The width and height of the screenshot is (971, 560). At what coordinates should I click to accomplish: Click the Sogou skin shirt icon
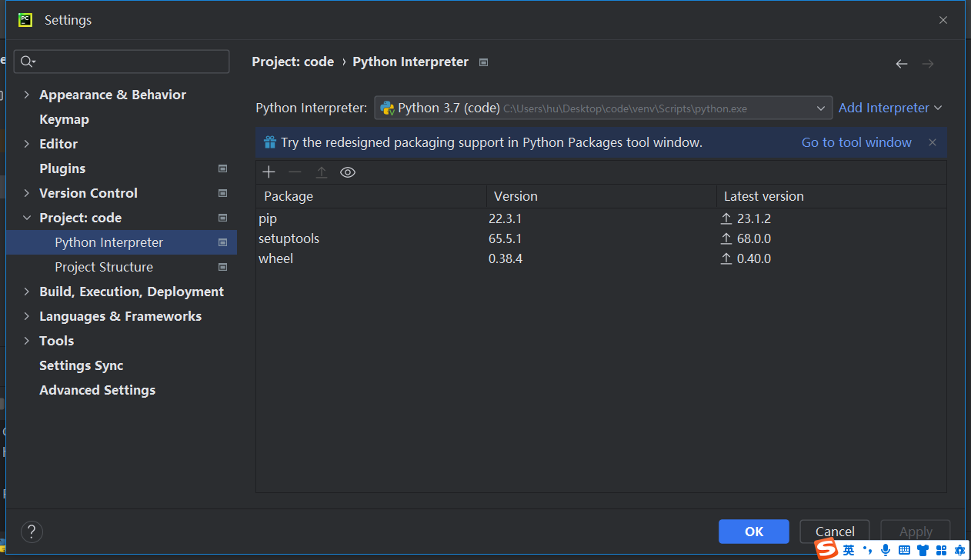[923, 550]
